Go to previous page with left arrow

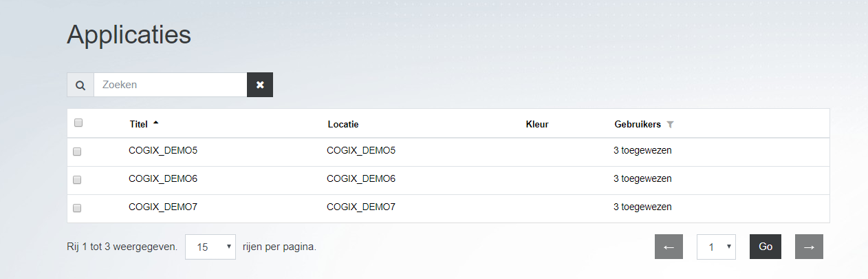tap(669, 247)
